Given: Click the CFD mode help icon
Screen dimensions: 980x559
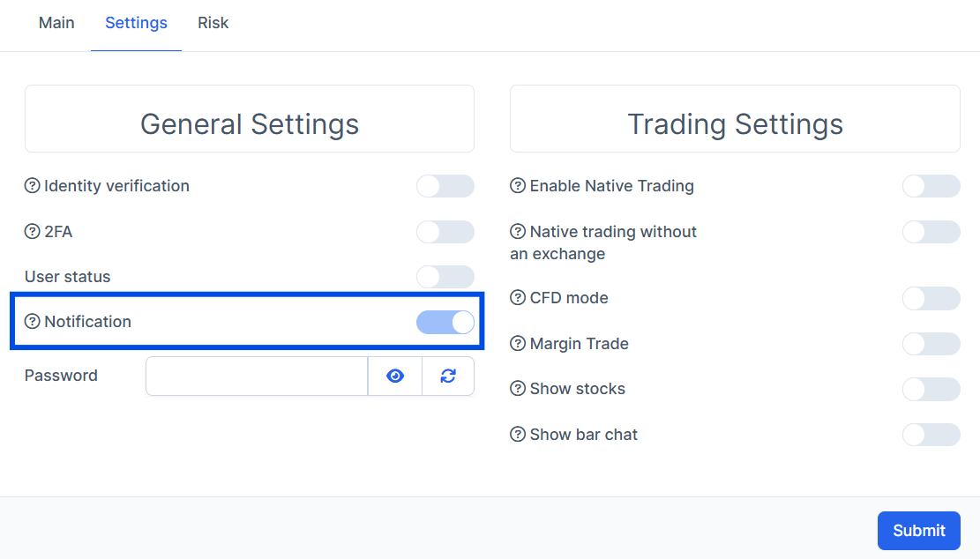Looking at the screenshot, I should click(517, 298).
